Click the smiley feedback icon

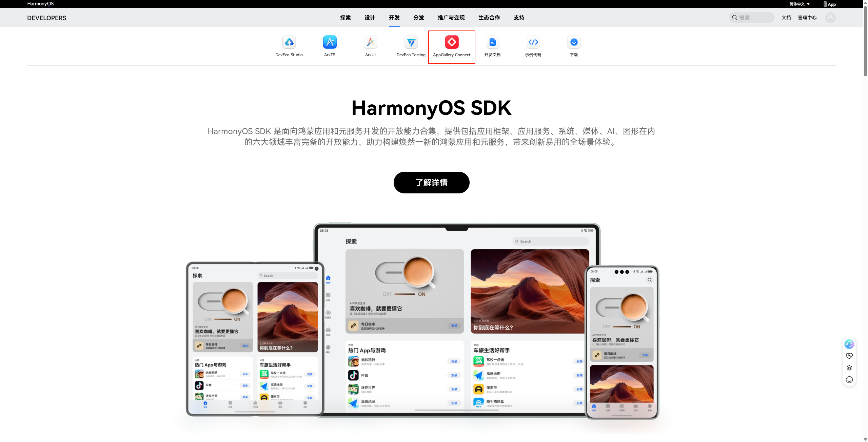(x=849, y=380)
